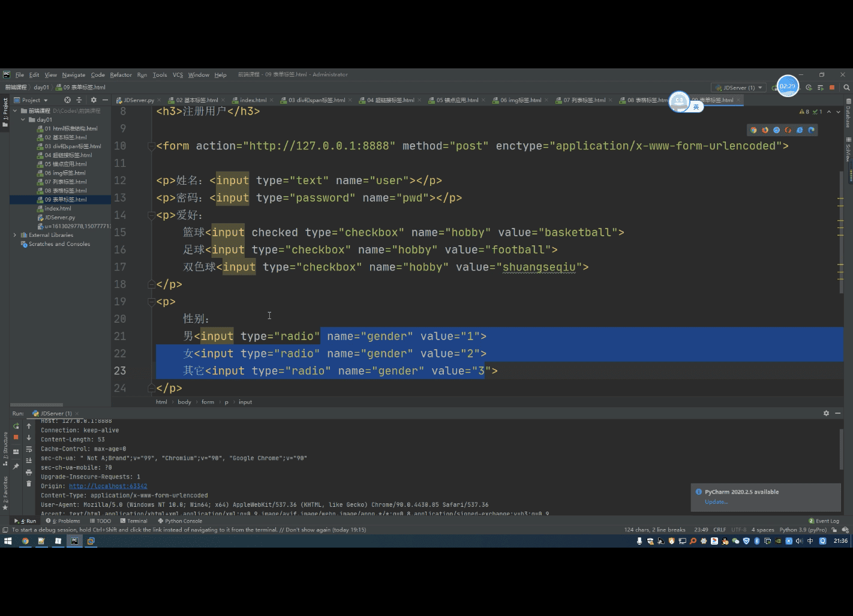Screen dimensions: 853x616
Task: Jump to next highlighted error arrow
Action: (838, 112)
